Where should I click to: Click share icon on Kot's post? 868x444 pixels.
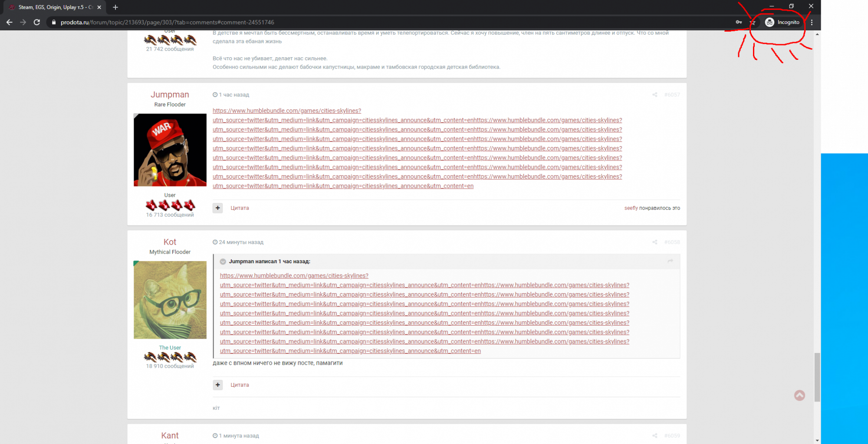[654, 242]
